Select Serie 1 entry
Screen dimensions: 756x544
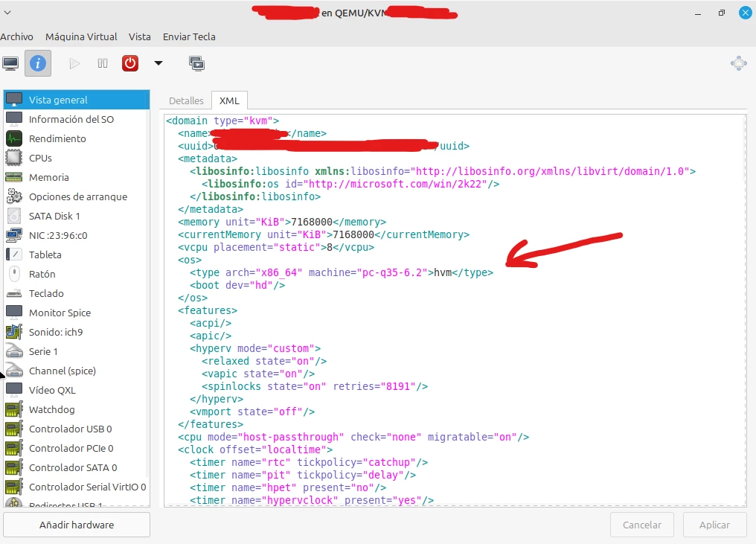tap(77, 351)
